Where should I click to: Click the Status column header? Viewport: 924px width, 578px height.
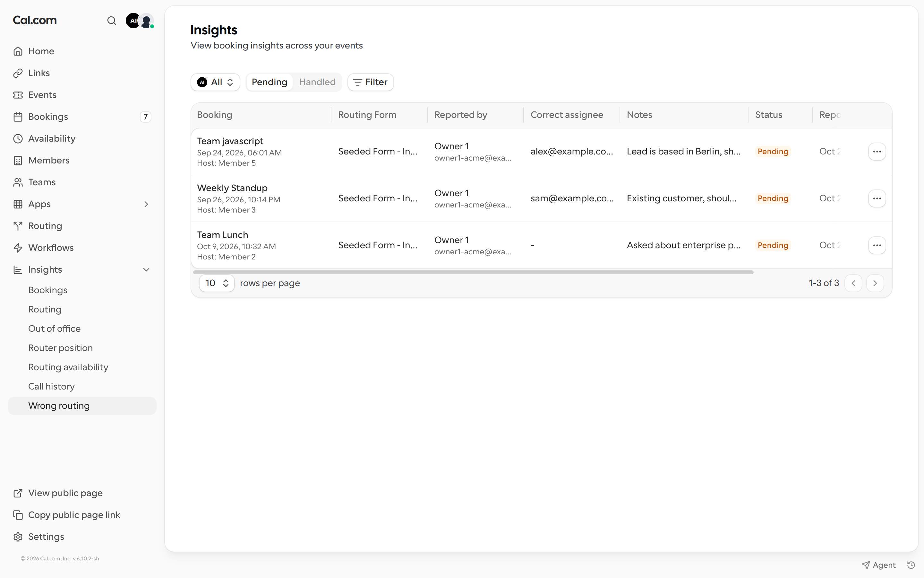coord(769,115)
